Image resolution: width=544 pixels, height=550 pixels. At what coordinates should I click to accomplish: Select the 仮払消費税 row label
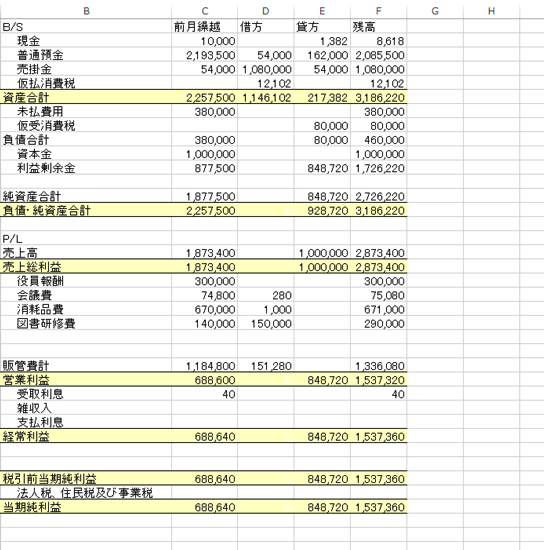(x=86, y=83)
